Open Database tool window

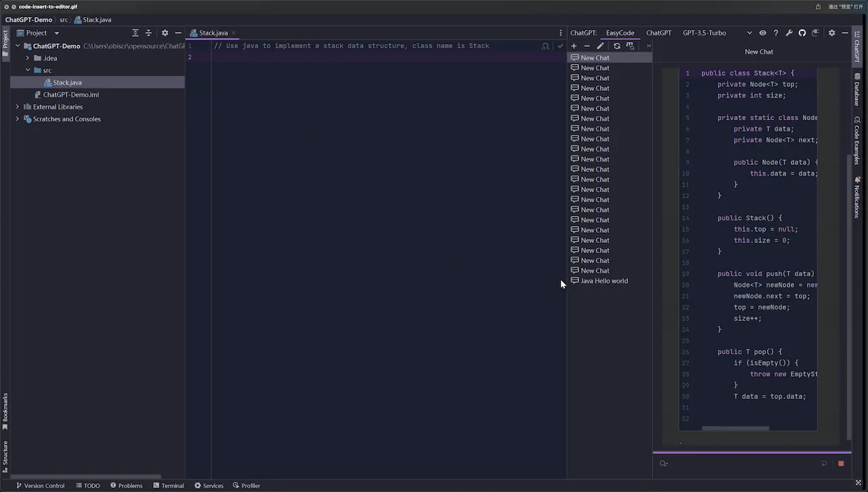(x=857, y=89)
